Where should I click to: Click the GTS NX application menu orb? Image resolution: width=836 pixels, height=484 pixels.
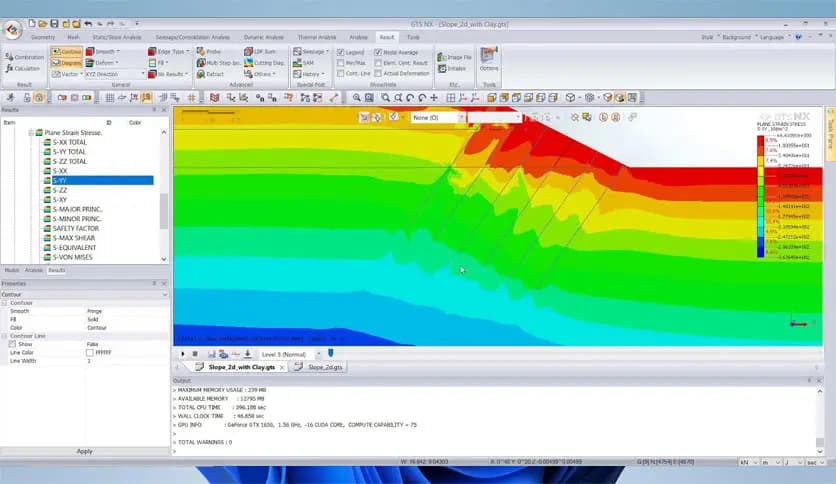pos(13,30)
